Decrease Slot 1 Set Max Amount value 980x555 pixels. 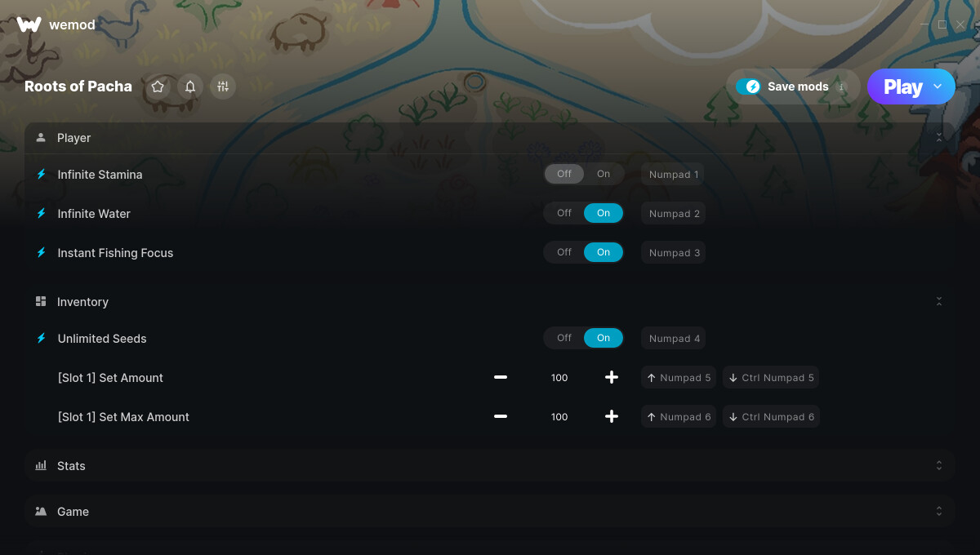pos(501,416)
